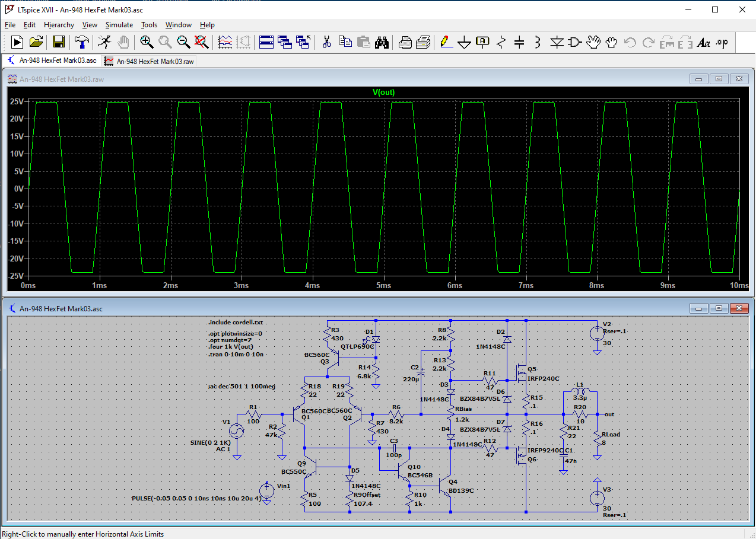The image size is (756, 539).
Task: Select the Place Capacitor tool
Action: pos(519,42)
